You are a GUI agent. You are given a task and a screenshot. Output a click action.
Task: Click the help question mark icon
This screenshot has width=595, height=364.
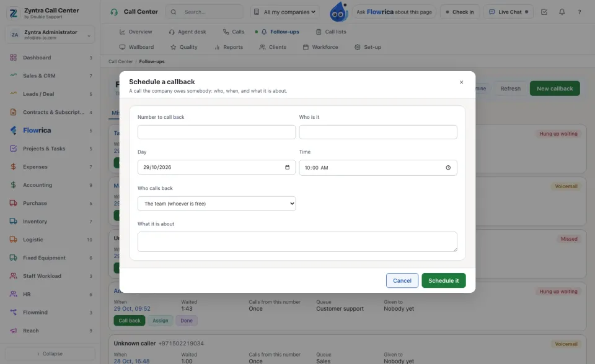click(580, 12)
